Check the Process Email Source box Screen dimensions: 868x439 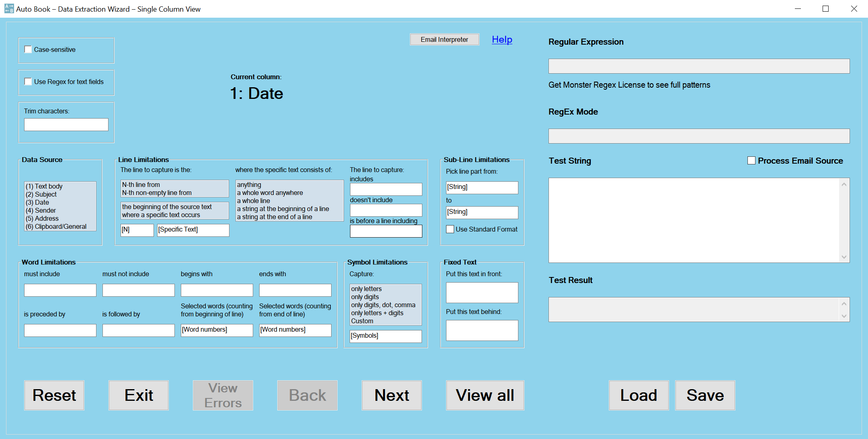[x=751, y=160]
